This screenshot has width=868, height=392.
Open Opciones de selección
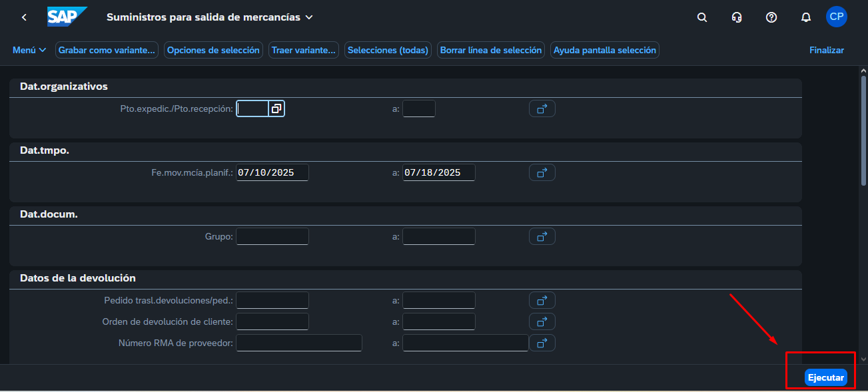pos(213,50)
